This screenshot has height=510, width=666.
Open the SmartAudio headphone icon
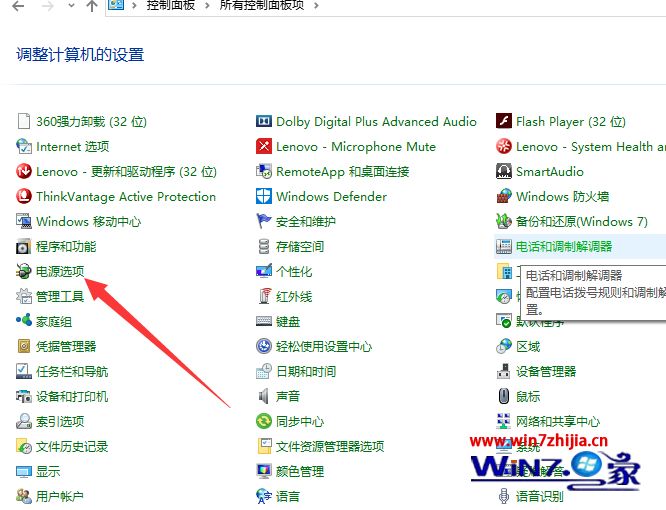[x=504, y=172]
